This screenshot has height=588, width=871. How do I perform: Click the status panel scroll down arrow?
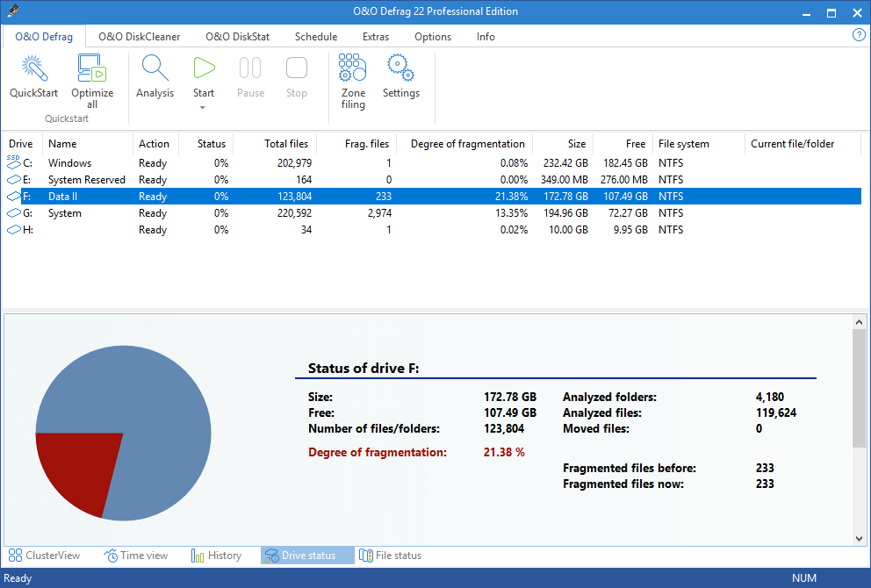point(859,539)
